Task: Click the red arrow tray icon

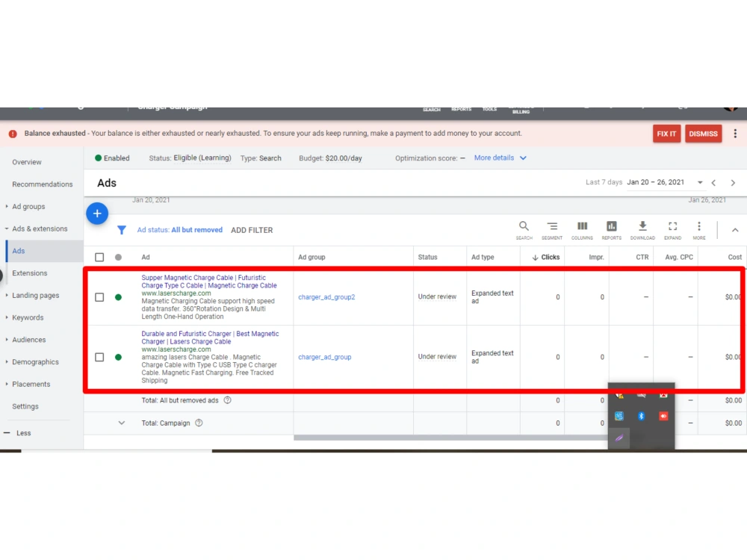Action: pyautogui.click(x=663, y=416)
